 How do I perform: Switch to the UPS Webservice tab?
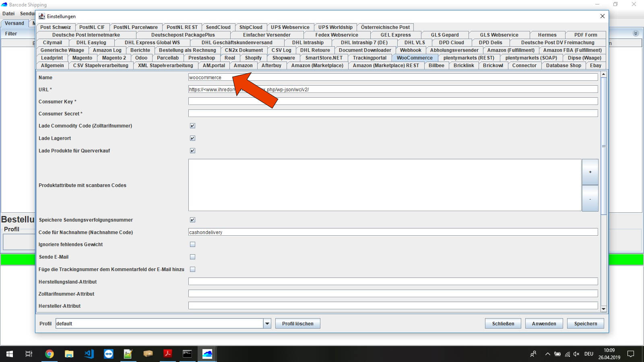pyautogui.click(x=290, y=27)
